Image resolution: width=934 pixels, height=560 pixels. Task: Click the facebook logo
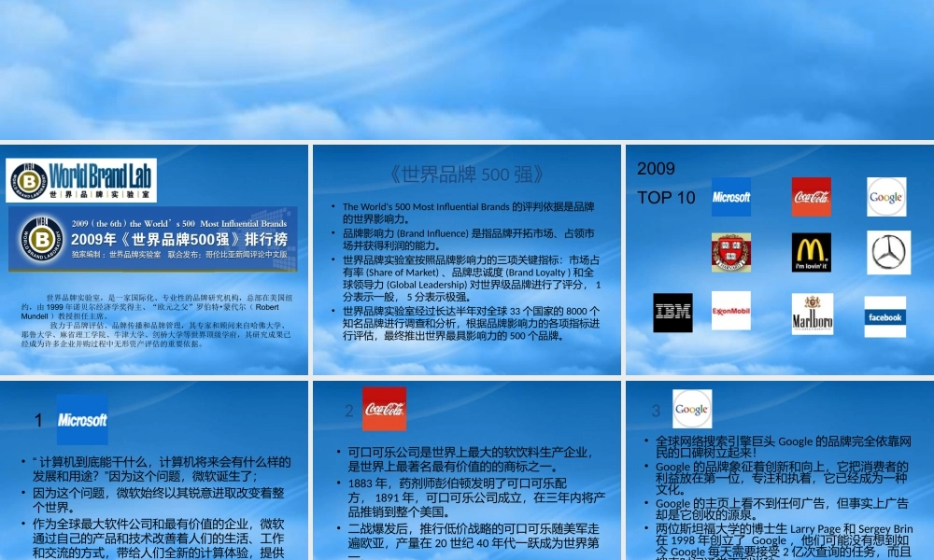pos(885,317)
